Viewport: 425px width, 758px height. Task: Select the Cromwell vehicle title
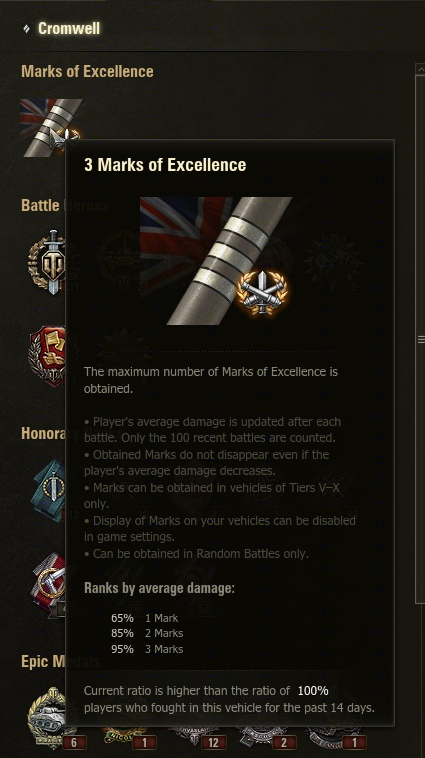(x=69, y=29)
